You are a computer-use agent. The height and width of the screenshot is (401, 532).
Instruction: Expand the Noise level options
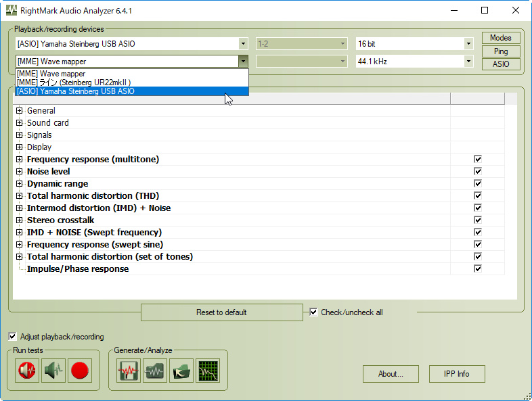tap(20, 172)
